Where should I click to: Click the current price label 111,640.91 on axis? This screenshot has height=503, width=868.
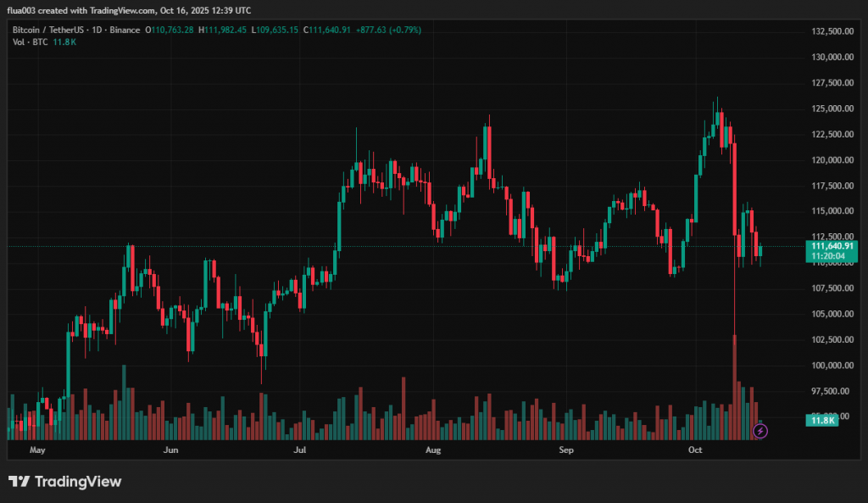pyautogui.click(x=831, y=246)
